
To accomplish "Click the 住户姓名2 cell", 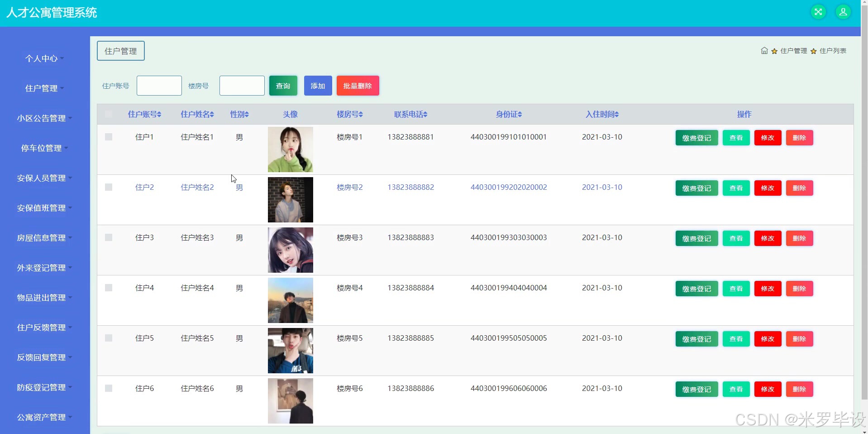I will [197, 187].
